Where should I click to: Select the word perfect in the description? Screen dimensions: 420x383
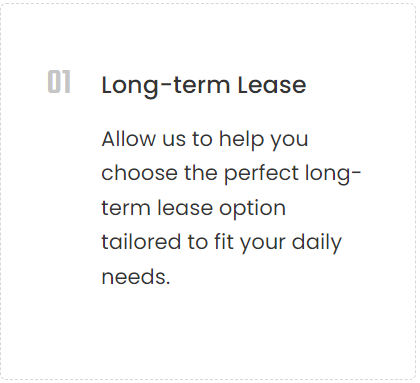(x=261, y=174)
